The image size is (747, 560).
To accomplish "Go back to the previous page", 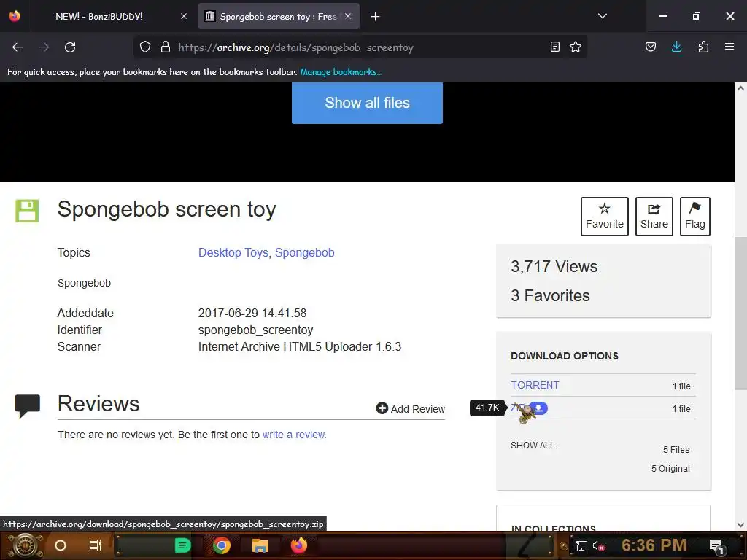I will click(18, 47).
